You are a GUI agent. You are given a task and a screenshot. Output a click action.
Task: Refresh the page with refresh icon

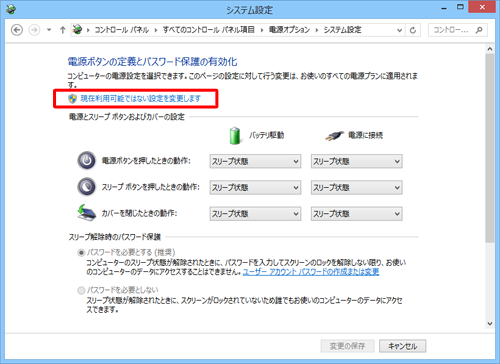pos(413,30)
